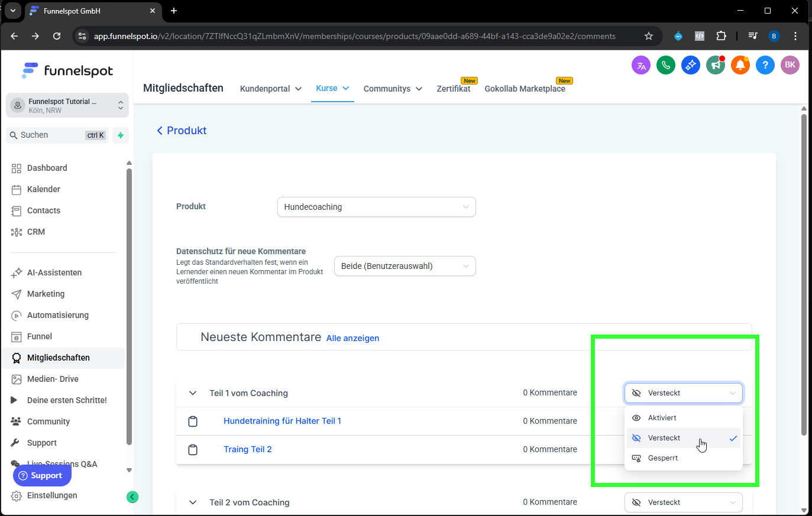The image size is (812, 516).
Task: Open a new browser tab
Action: pyautogui.click(x=174, y=11)
